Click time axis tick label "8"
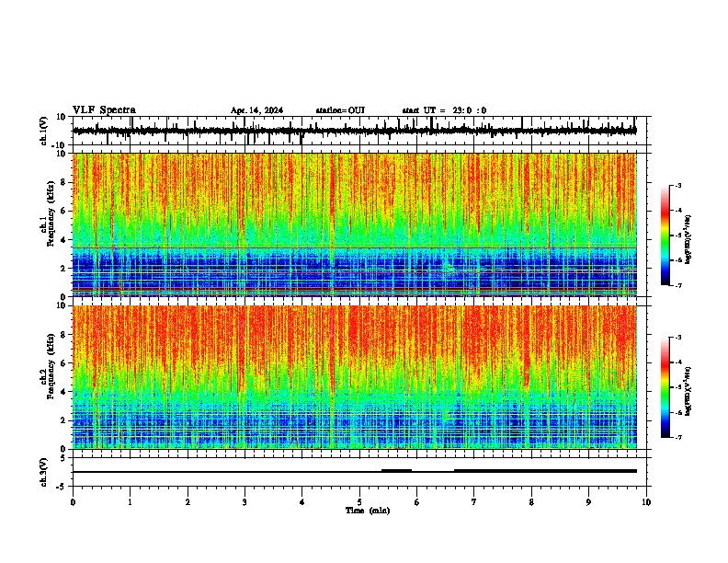Viewport: 728px width, 563px height. tap(531, 502)
